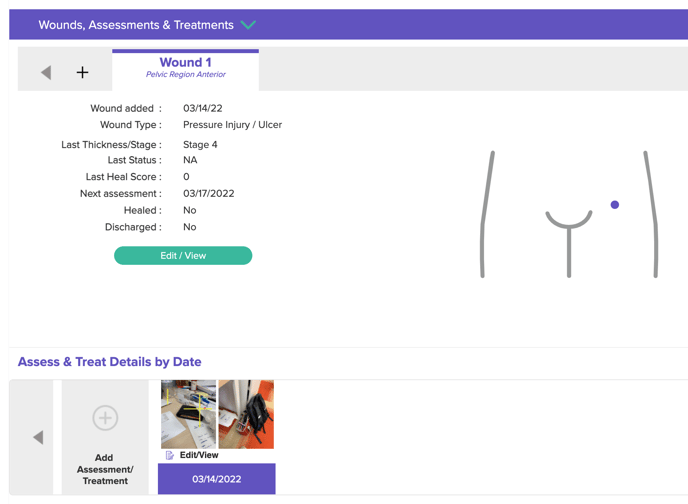
Task: Open the second photo with backpack
Action: tap(246, 415)
